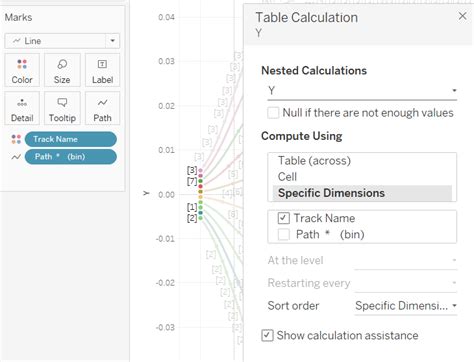Image resolution: width=474 pixels, height=362 pixels.
Task: Open the Detail mark card
Action: click(22, 108)
